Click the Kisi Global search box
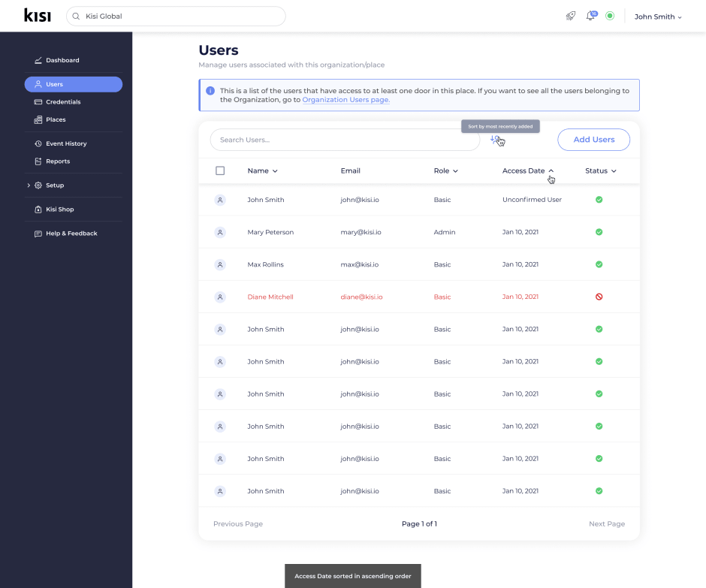Image resolution: width=706 pixels, height=588 pixels. pyautogui.click(x=176, y=17)
